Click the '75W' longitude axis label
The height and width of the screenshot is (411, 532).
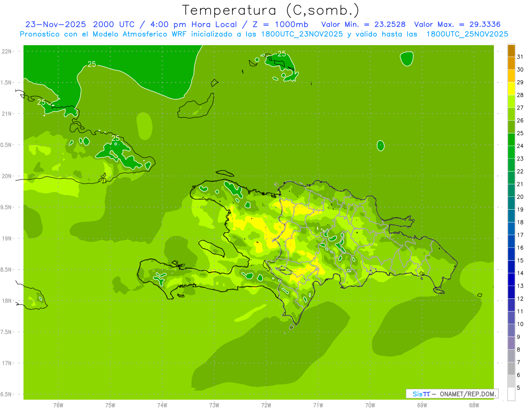[x=110, y=405]
